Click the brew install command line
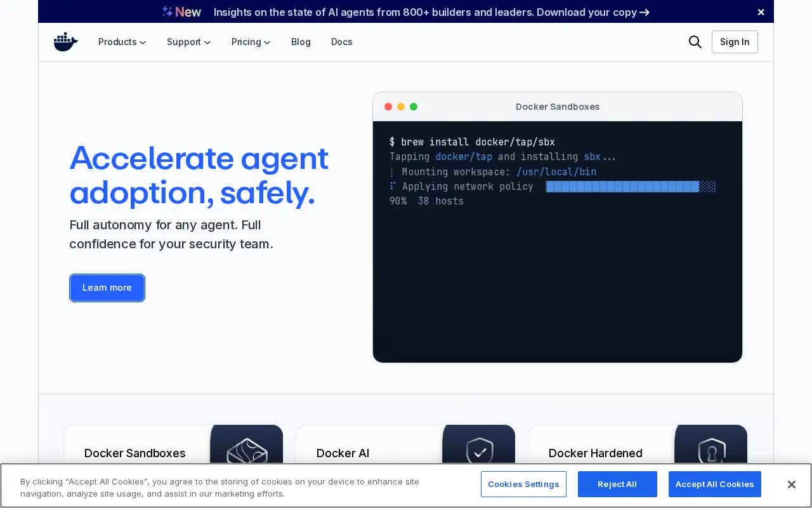Viewport: 812px width, 508px height. click(x=472, y=142)
